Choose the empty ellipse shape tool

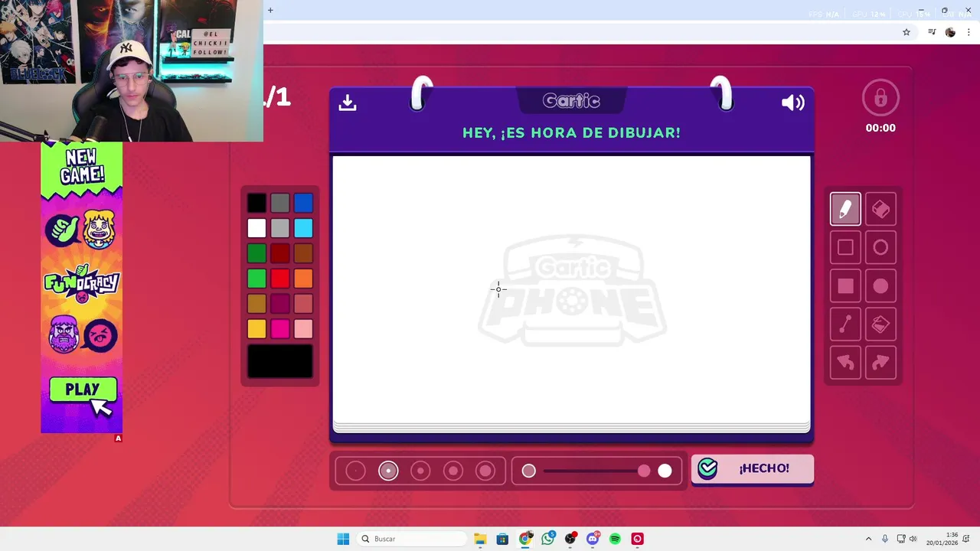pyautogui.click(x=880, y=247)
